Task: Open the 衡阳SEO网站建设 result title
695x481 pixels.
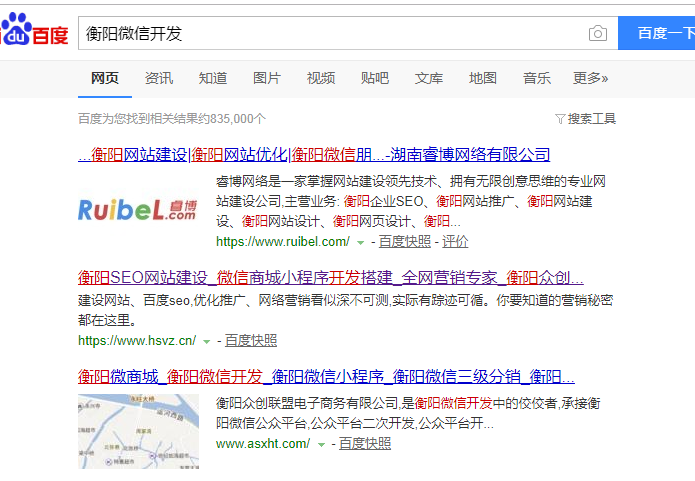Action: [x=330, y=277]
